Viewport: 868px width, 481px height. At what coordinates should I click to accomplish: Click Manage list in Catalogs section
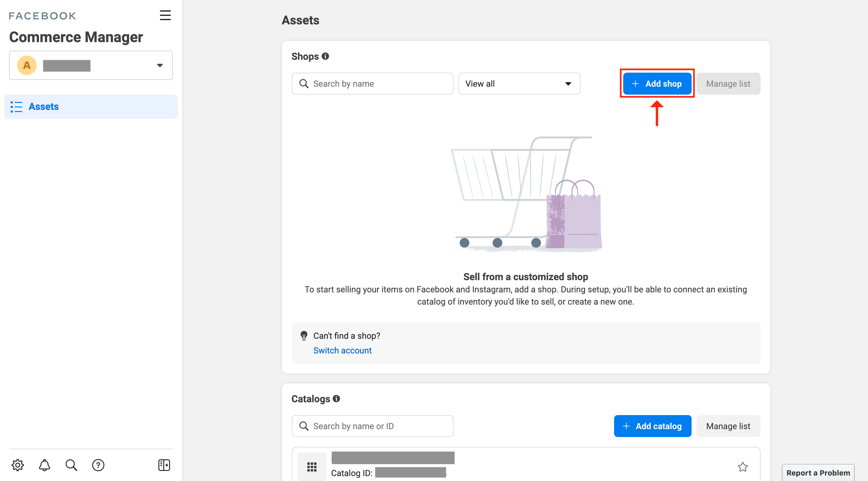pyautogui.click(x=728, y=426)
